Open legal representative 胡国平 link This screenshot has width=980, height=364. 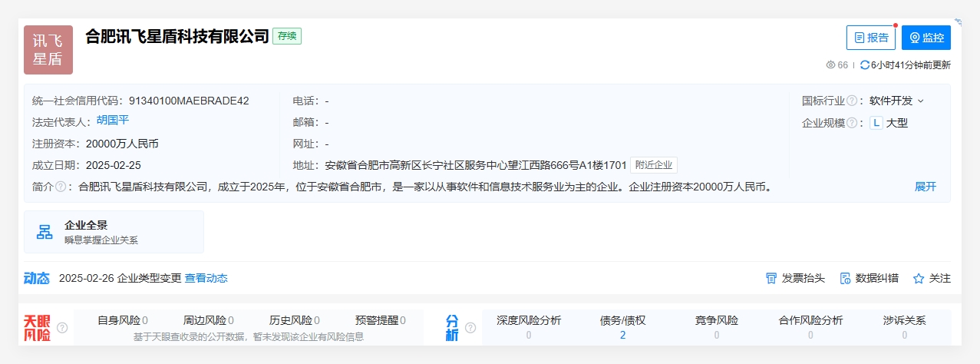113,121
